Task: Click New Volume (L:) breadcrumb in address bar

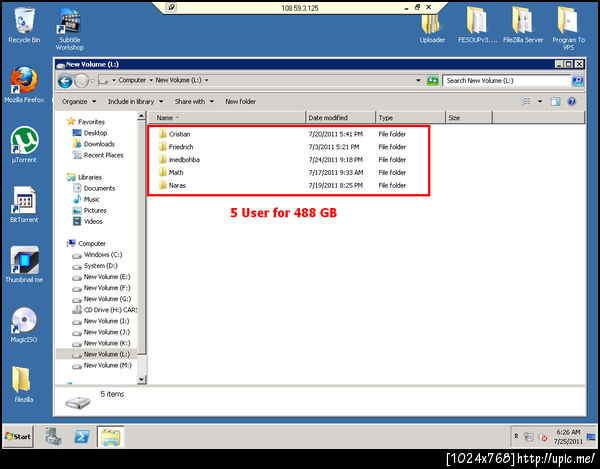Action: pos(178,80)
